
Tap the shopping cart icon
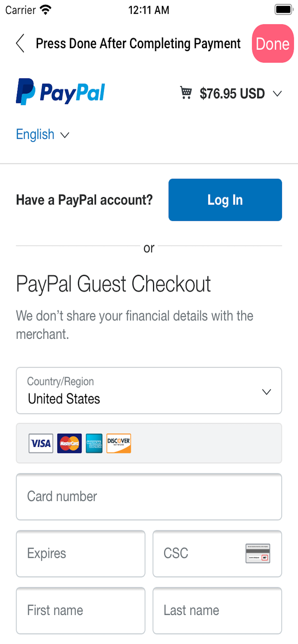point(186,92)
